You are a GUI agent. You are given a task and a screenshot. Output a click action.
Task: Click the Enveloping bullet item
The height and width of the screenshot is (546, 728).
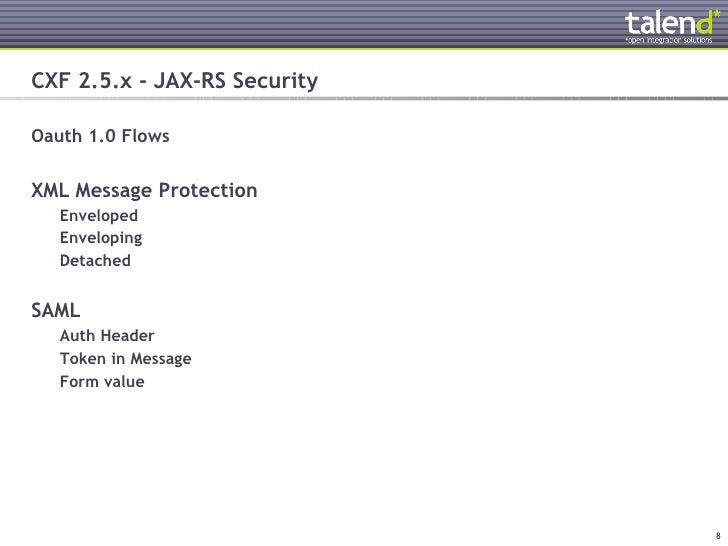click(101, 238)
